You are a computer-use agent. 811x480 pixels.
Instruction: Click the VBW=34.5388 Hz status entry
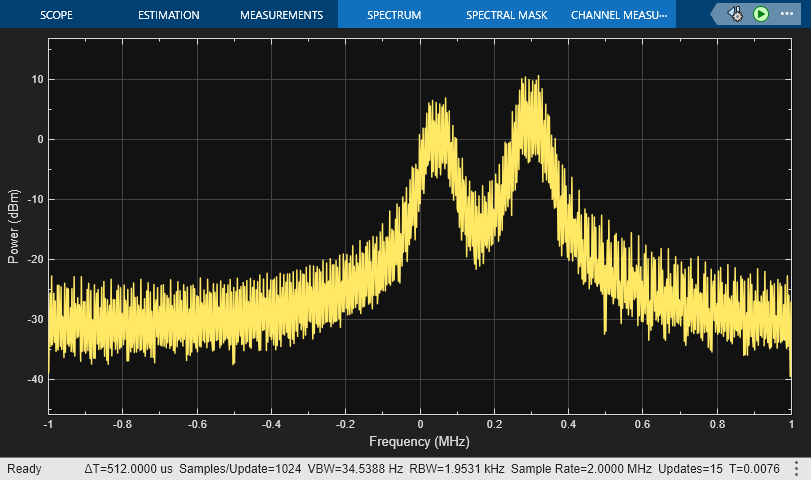(355, 469)
